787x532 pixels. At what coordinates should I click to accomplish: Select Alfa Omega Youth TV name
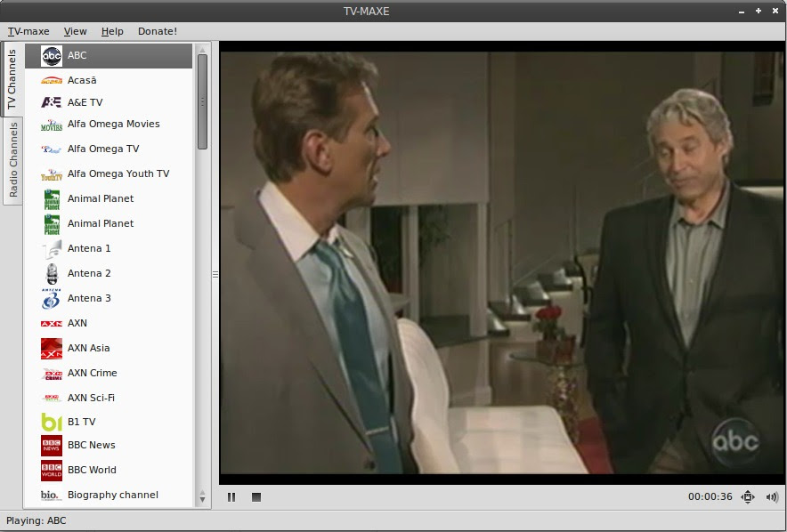click(x=118, y=173)
